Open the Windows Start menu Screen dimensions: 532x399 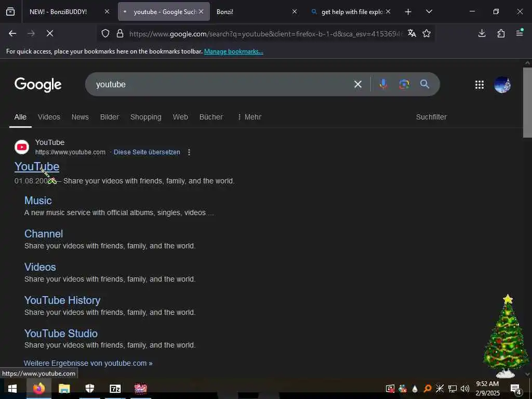[x=12, y=389]
